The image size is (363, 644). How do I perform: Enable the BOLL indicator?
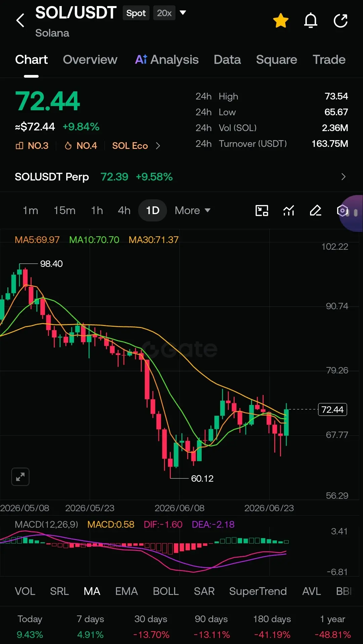tap(166, 591)
